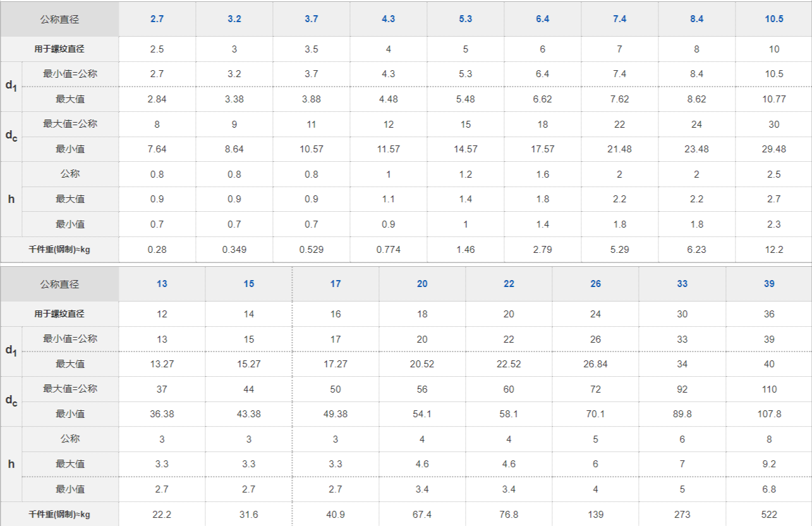The width and height of the screenshot is (812, 526).
Task: Select the 26.84 maximum d1 value cell
Action: [x=596, y=364]
